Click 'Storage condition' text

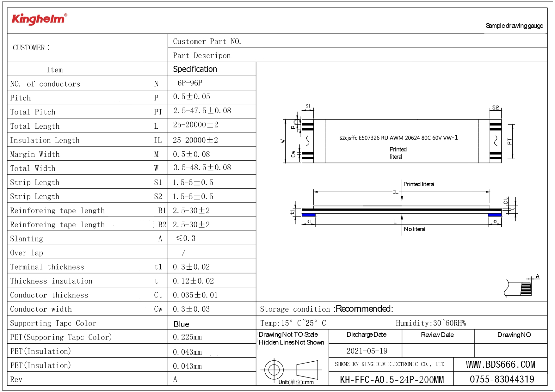(x=295, y=309)
